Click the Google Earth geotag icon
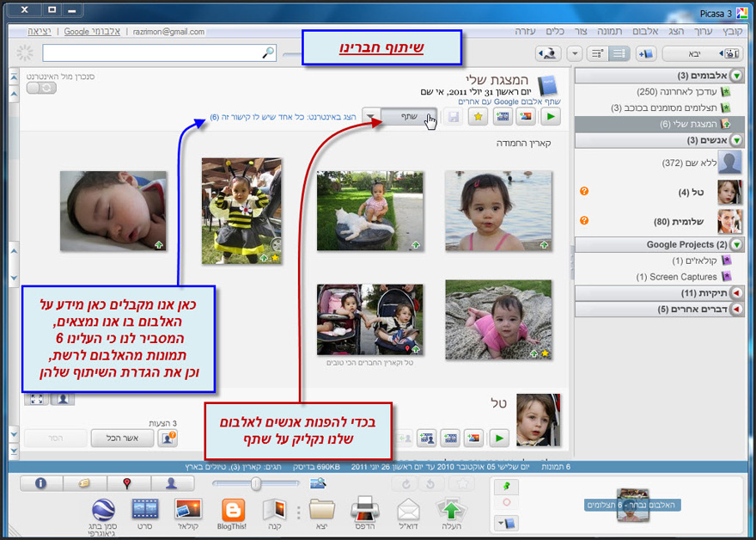756x540 pixels. pos(103,518)
